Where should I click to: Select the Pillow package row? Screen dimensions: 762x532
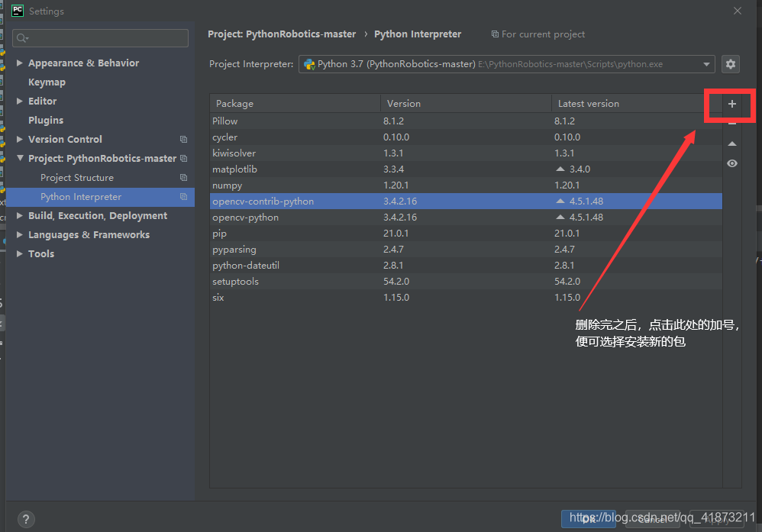coord(466,121)
